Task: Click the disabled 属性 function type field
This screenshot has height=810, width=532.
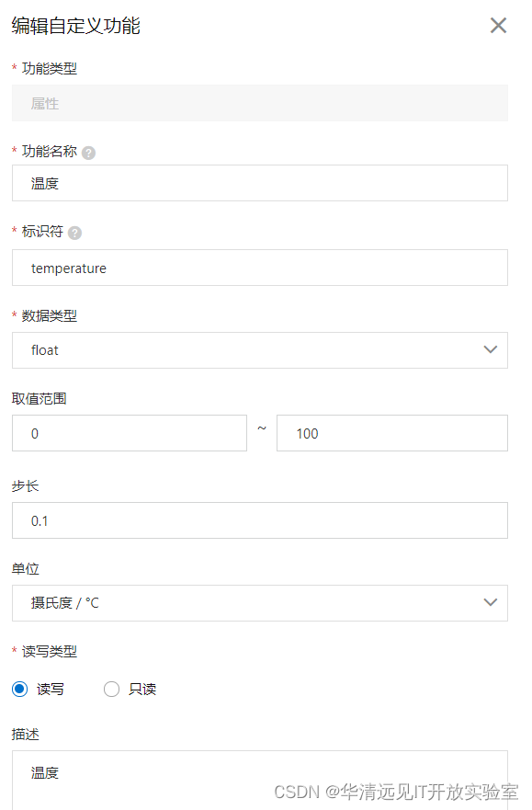Action: pos(259,103)
